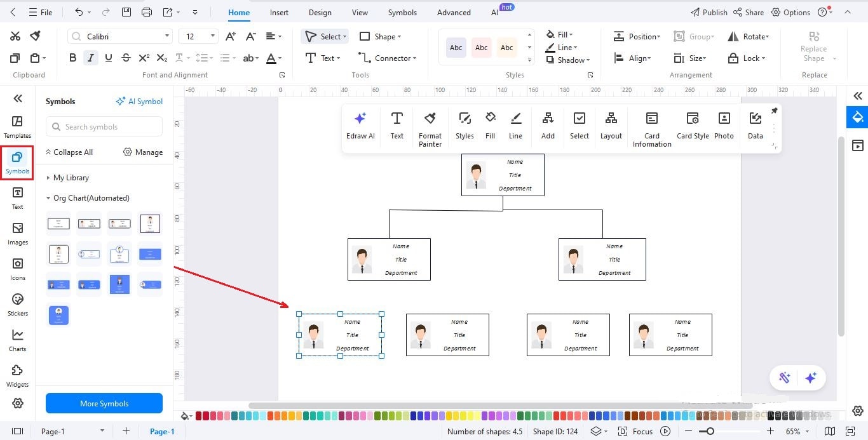Select the Format Painter tool
Image resolution: width=868 pixels, height=440 pixels.
pyautogui.click(x=430, y=125)
